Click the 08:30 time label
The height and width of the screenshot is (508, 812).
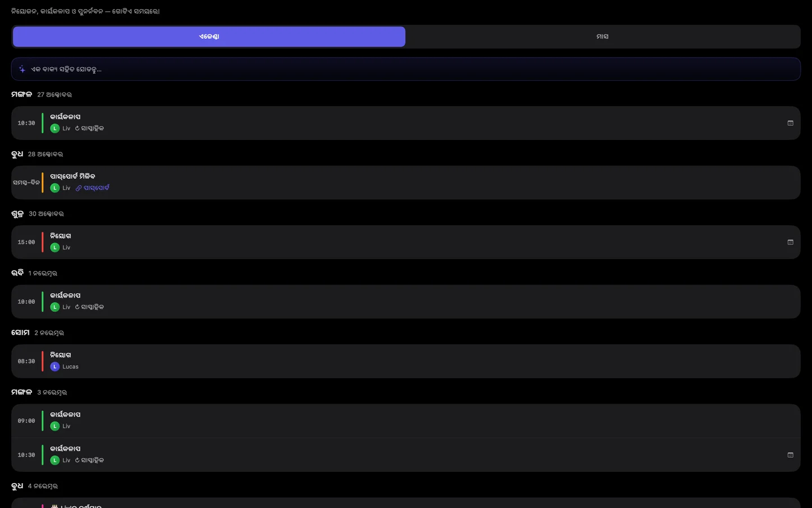tap(27, 361)
